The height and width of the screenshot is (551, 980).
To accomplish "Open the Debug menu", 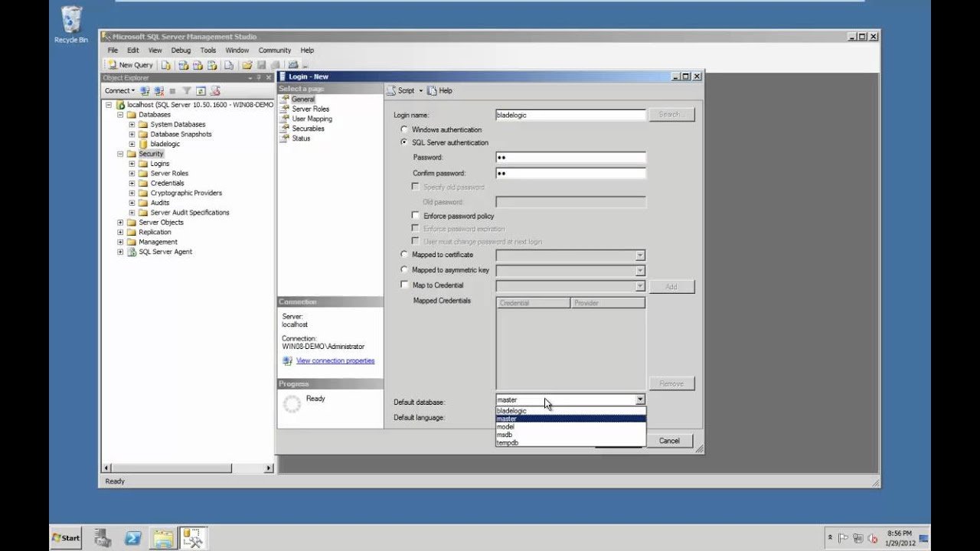I will coord(181,51).
